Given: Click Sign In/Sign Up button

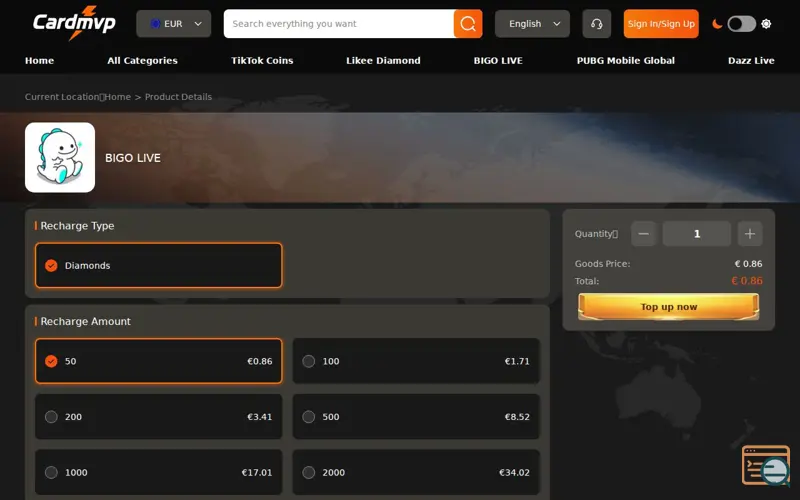Looking at the screenshot, I should (x=661, y=23).
